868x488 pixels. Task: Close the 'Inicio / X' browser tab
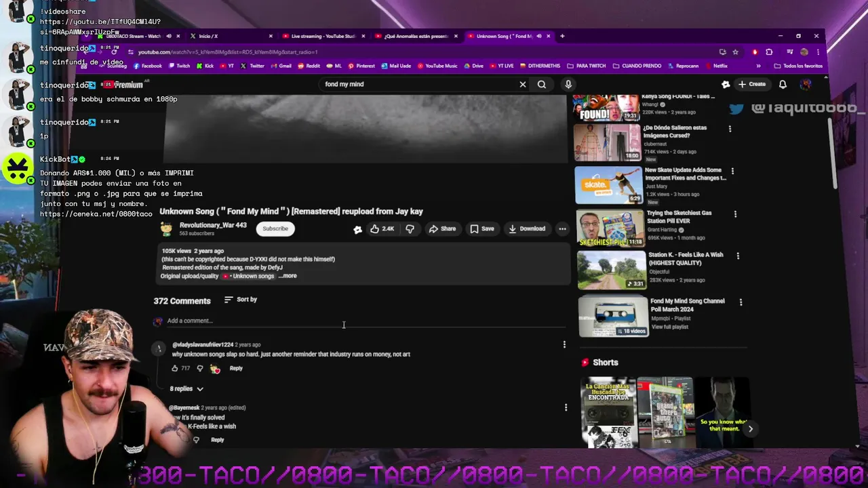click(x=271, y=36)
